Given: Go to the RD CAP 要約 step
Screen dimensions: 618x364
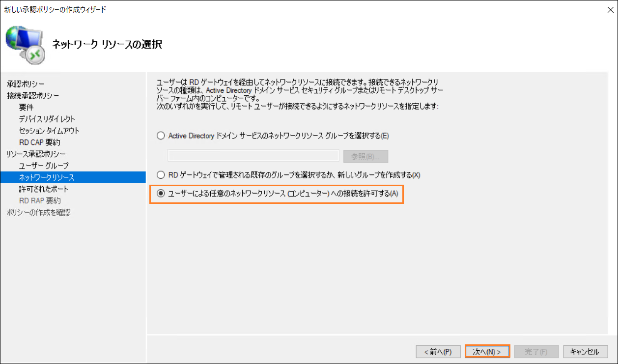Looking at the screenshot, I should coord(39,142).
